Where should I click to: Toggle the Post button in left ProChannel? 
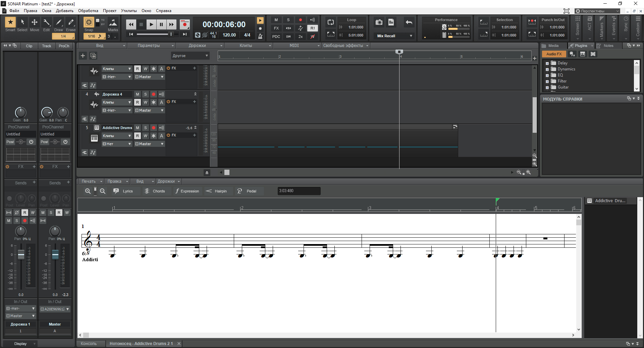[x=10, y=142]
